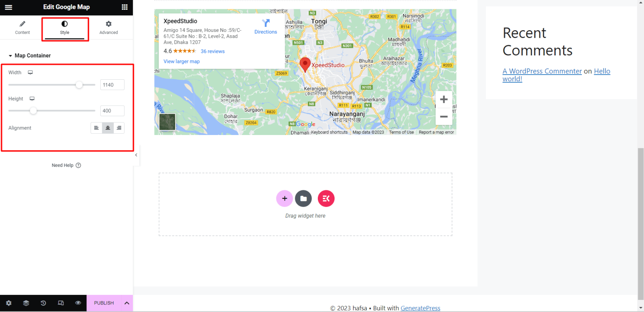
Task: Select left alignment for map container
Action: (96, 128)
